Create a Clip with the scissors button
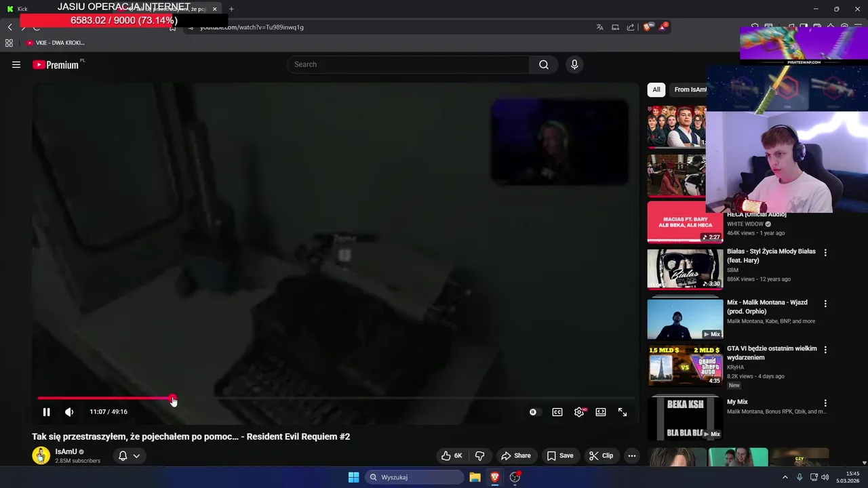The height and width of the screenshot is (488, 868). coord(601,455)
